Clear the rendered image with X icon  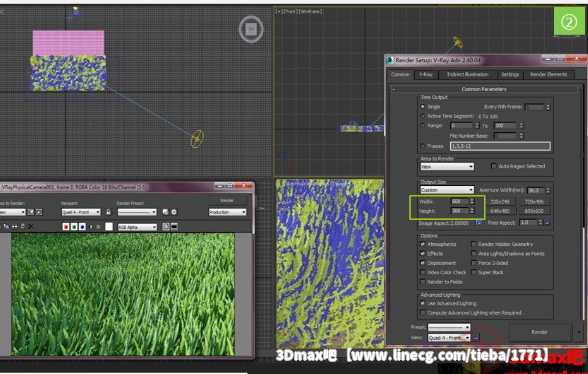pos(31,227)
